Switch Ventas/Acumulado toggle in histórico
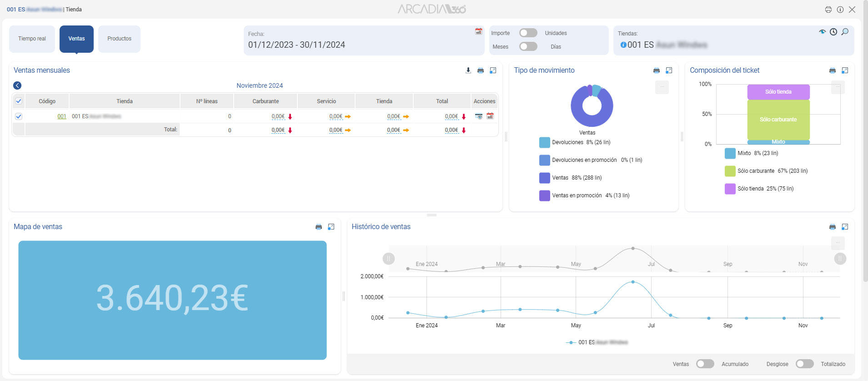 [705, 364]
